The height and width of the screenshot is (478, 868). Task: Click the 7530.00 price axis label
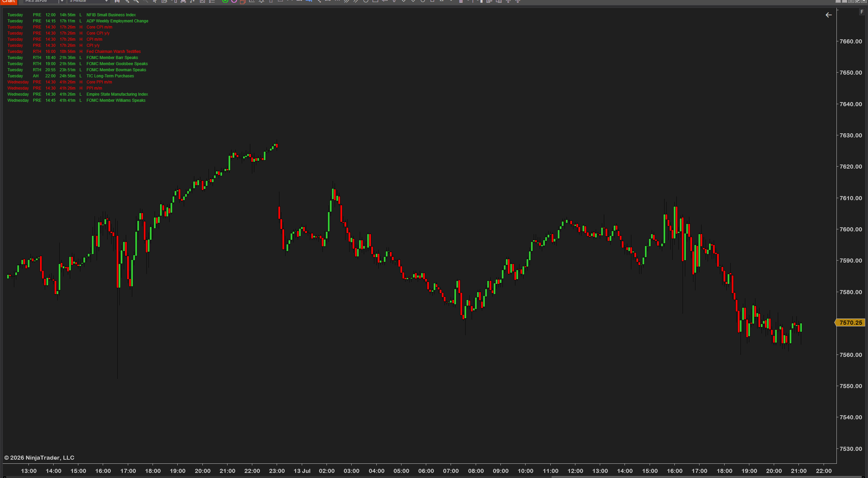click(851, 449)
